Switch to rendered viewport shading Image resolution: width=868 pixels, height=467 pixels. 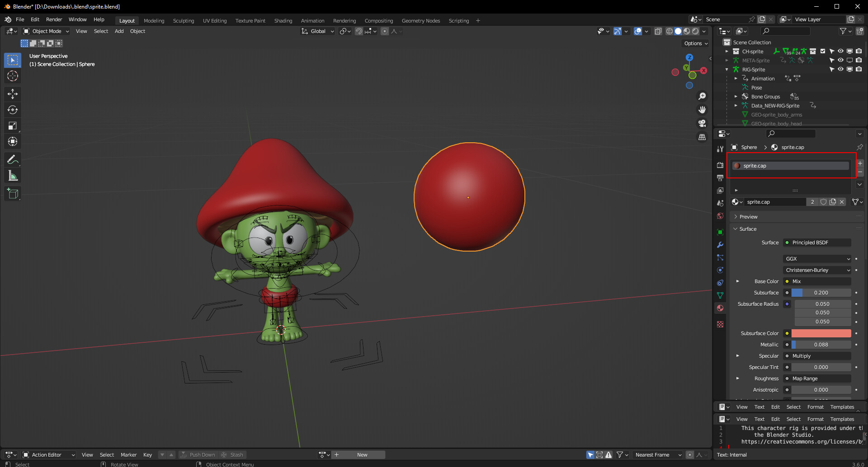click(695, 31)
